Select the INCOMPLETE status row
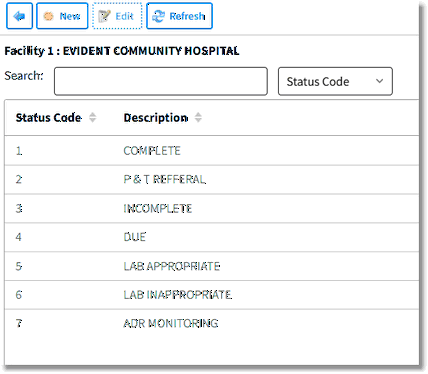 pyautogui.click(x=212, y=209)
